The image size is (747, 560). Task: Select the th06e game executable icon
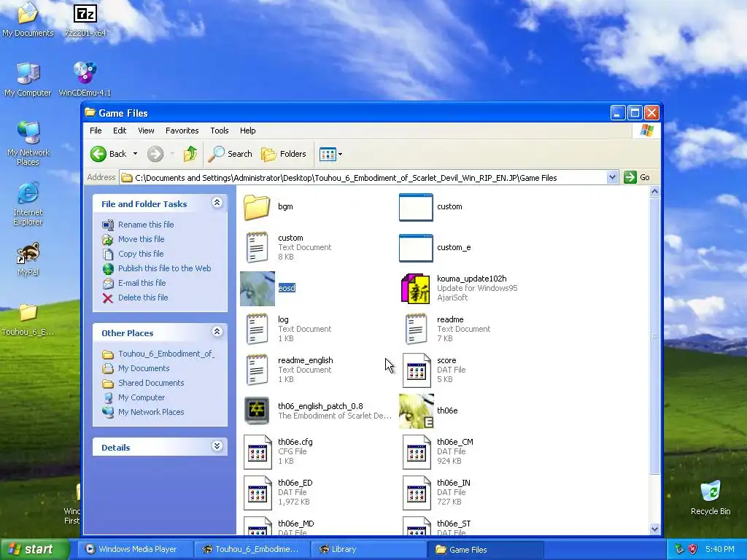(x=417, y=411)
